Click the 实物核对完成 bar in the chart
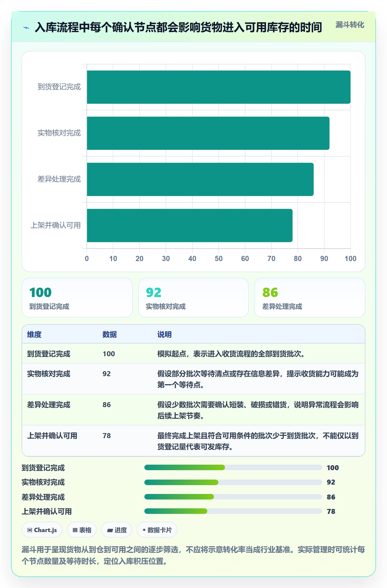 point(208,133)
